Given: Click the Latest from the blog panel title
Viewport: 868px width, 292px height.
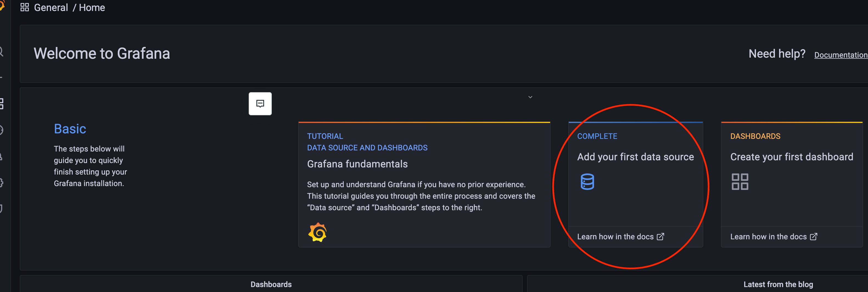Looking at the screenshot, I should (778, 284).
